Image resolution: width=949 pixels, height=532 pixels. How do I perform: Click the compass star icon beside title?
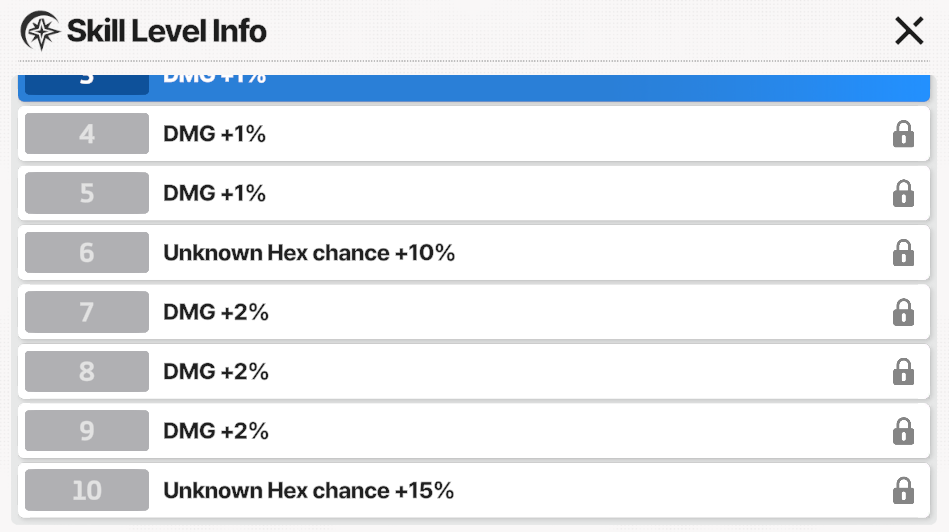pos(40,31)
